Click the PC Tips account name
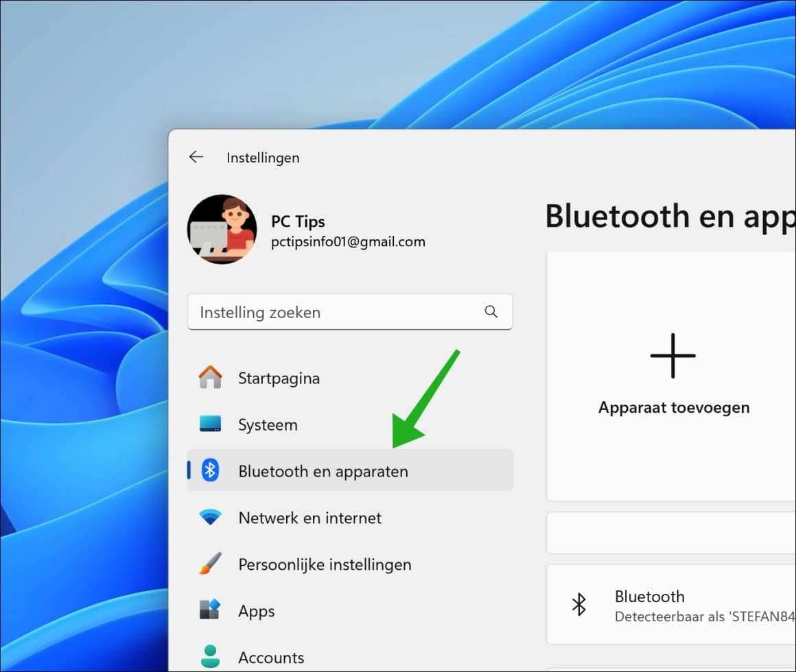Viewport: 796px width, 672px height. (x=298, y=221)
